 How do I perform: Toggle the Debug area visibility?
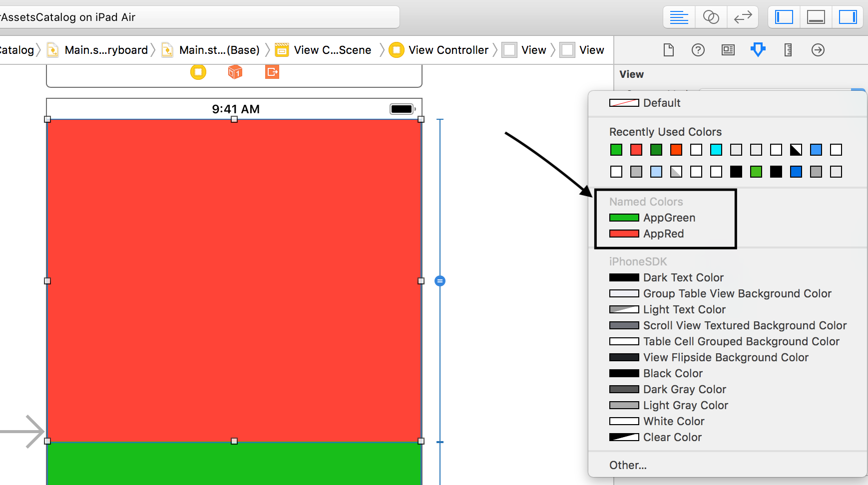coord(816,17)
